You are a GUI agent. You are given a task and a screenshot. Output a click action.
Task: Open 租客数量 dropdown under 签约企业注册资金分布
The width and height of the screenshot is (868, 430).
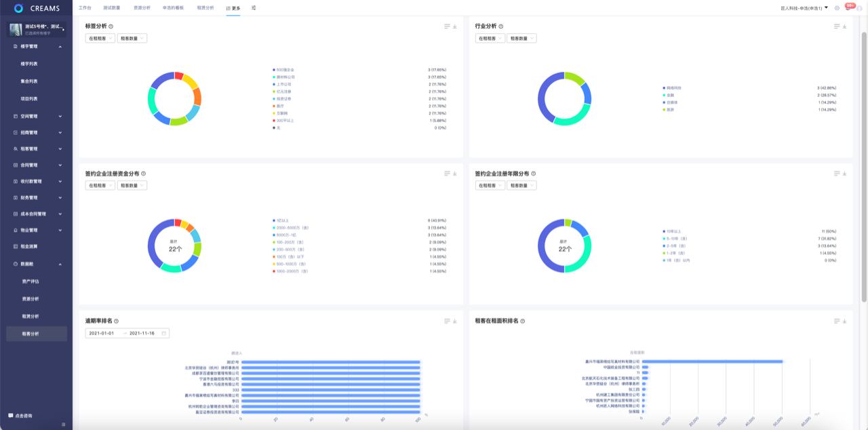[x=132, y=185]
